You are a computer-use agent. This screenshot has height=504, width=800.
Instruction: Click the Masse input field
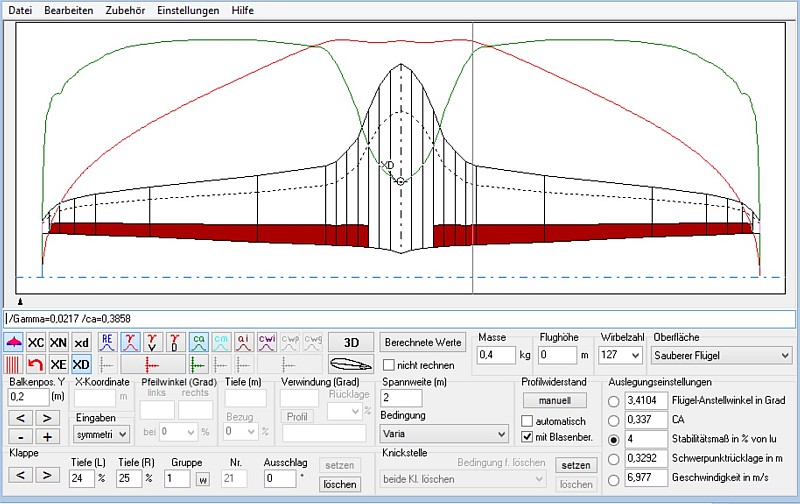pyautogui.click(x=495, y=355)
